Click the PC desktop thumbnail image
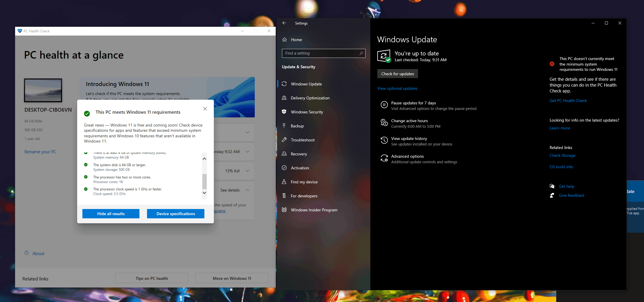644x302 pixels. point(43,90)
